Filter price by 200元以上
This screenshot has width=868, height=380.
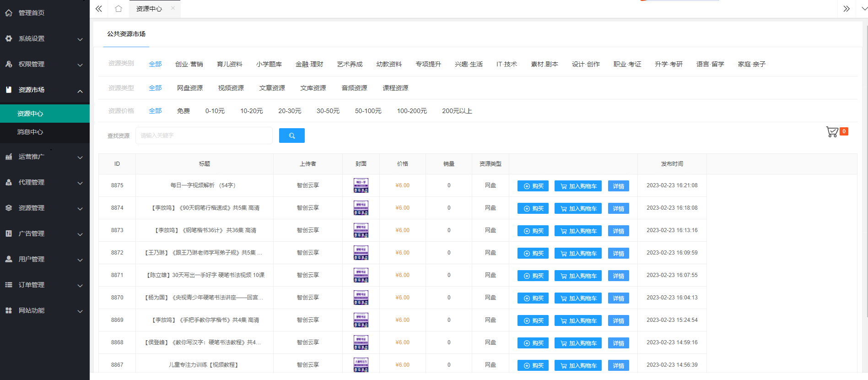tap(457, 111)
